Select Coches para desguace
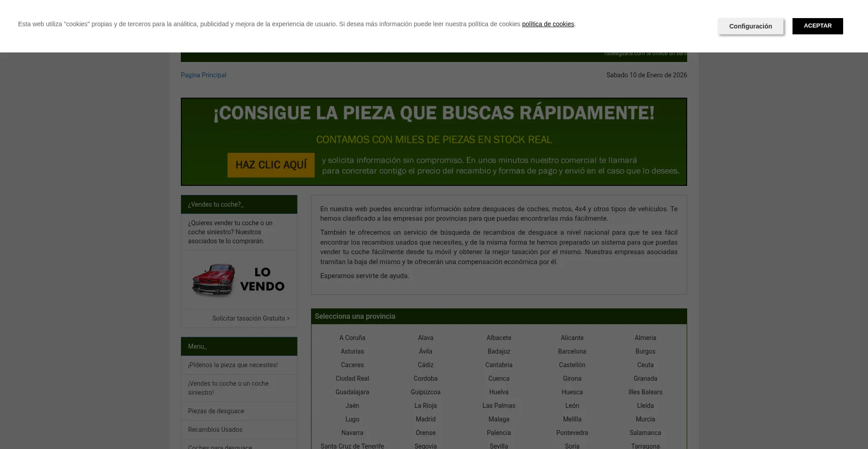 tap(220, 446)
